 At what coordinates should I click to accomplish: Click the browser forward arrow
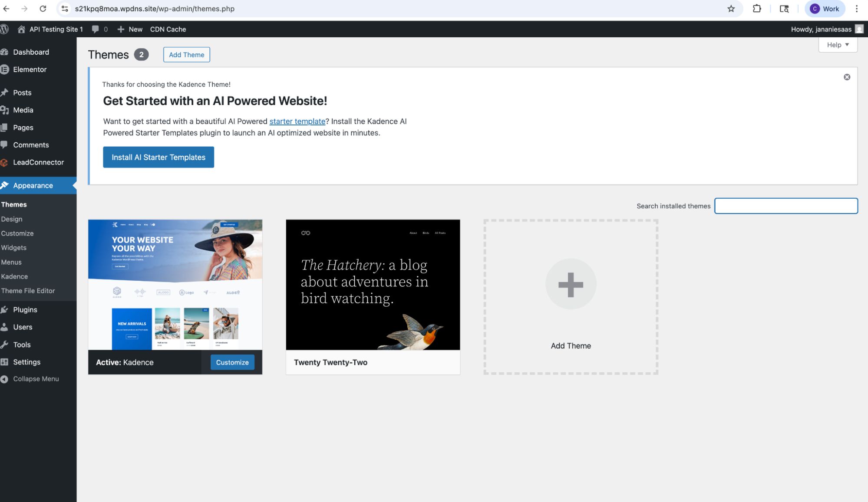[24, 9]
